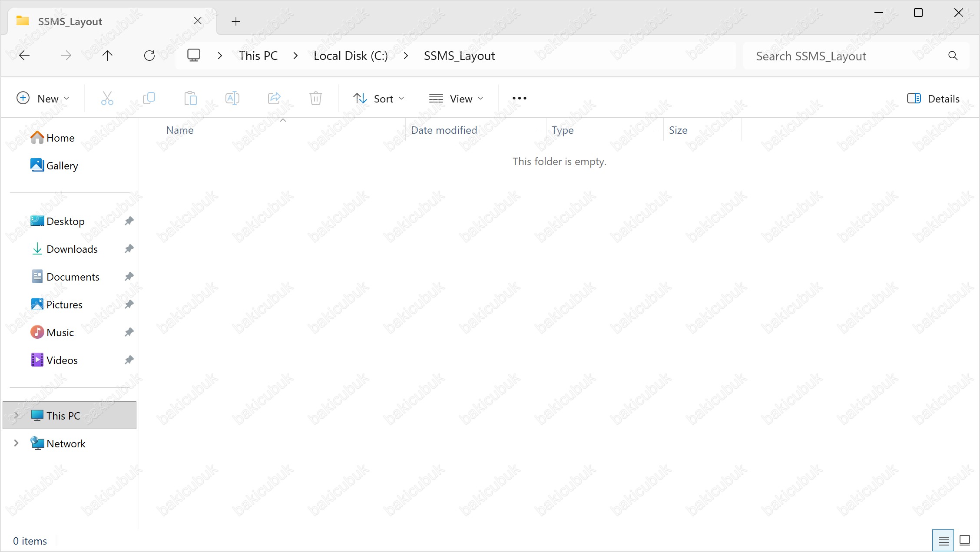
Task: Open the View dropdown menu
Action: click(x=456, y=99)
